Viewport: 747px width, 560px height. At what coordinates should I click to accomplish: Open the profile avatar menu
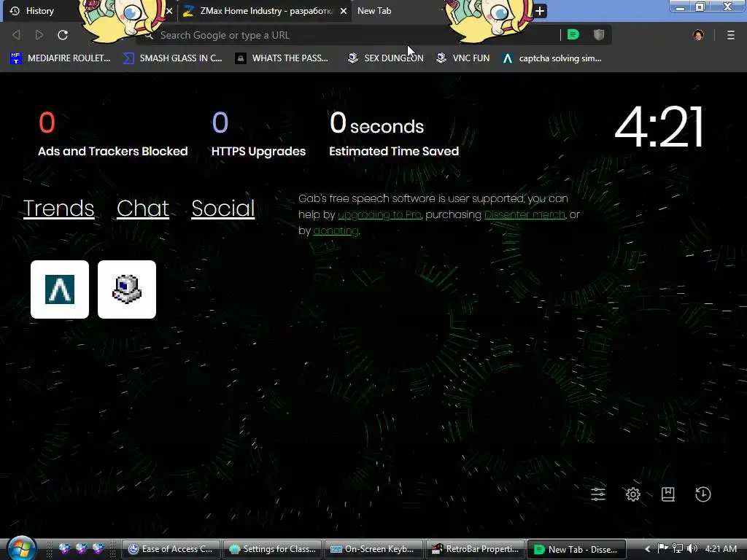pos(698,35)
